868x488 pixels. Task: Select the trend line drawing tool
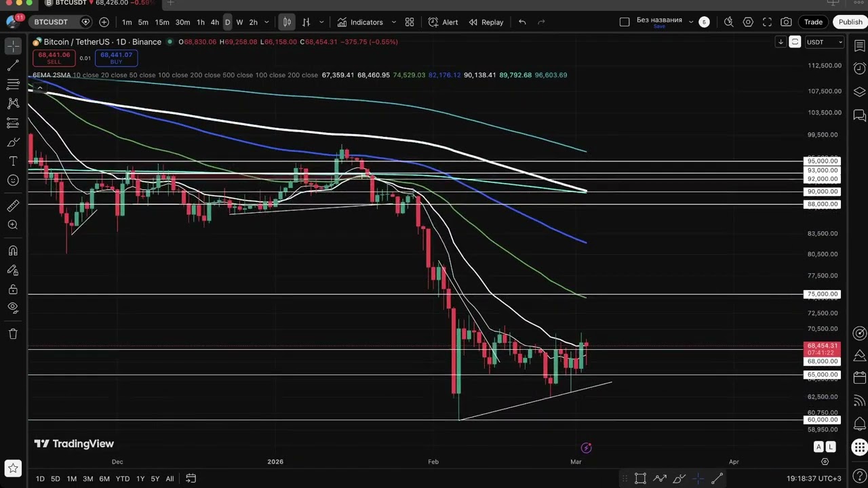pyautogui.click(x=13, y=66)
